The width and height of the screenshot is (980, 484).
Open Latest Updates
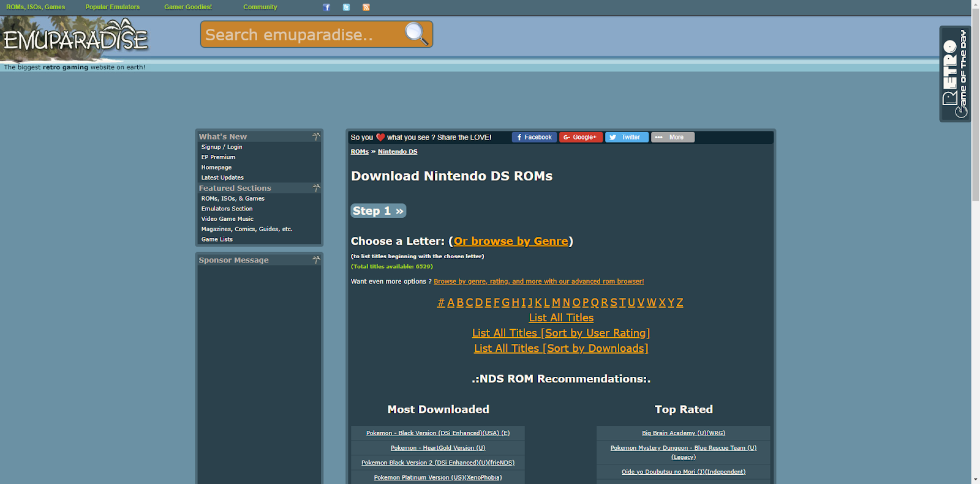pos(222,177)
